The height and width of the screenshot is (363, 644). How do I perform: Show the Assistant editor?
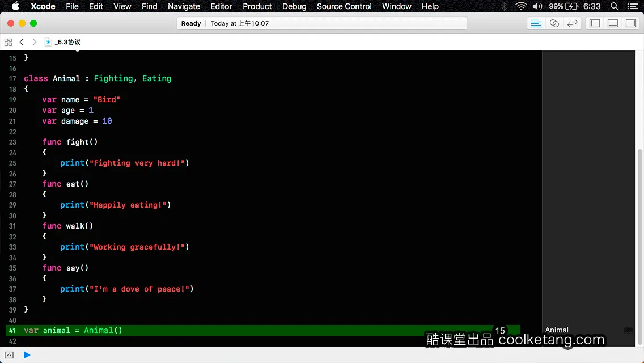[554, 23]
